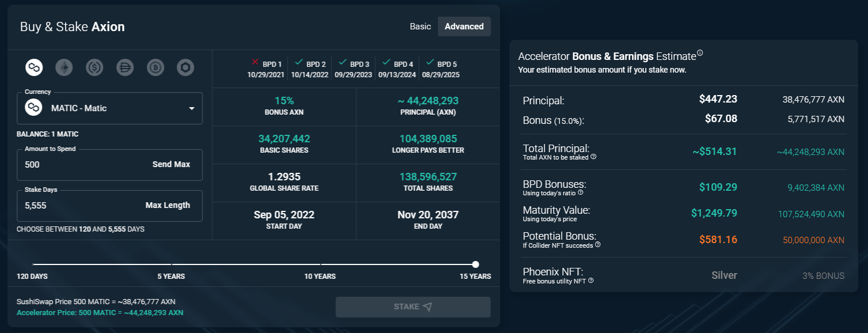
Task: Click the stake length slider handle
Action: [475, 264]
